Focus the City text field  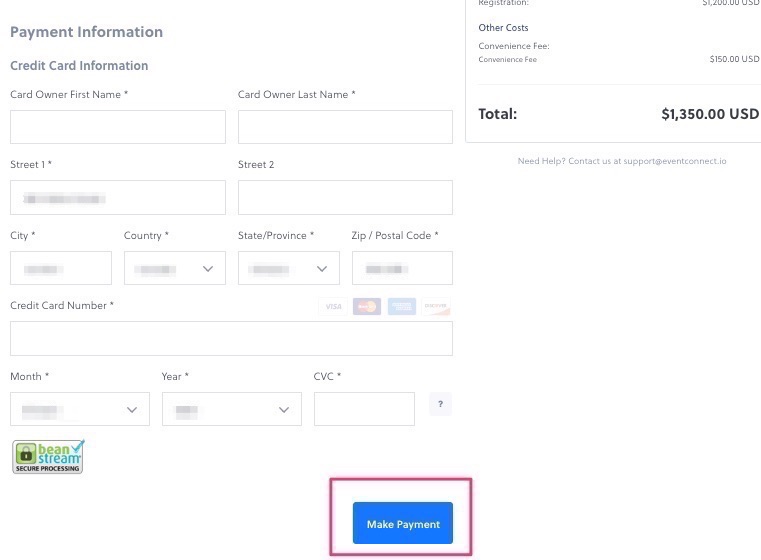coord(61,268)
